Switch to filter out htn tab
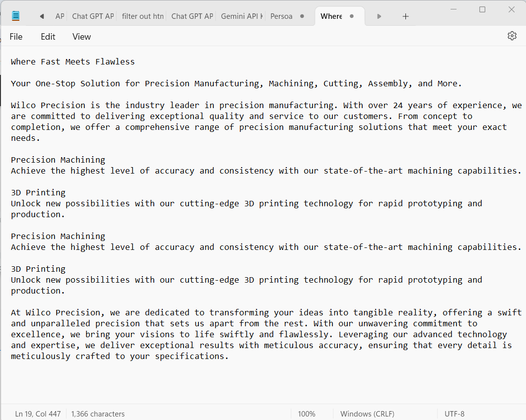Image resolution: width=526 pixels, height=420 pixels. (x=142, y=16)
